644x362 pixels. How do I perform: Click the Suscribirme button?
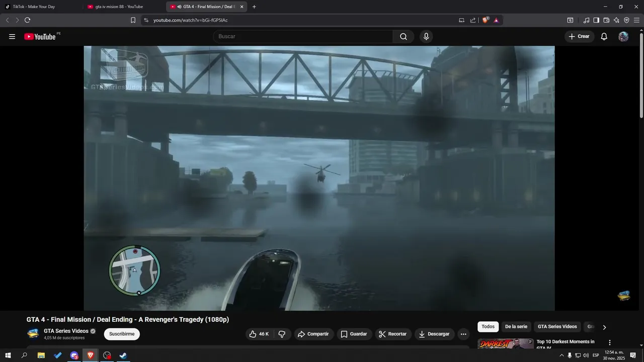coord(122,334)
